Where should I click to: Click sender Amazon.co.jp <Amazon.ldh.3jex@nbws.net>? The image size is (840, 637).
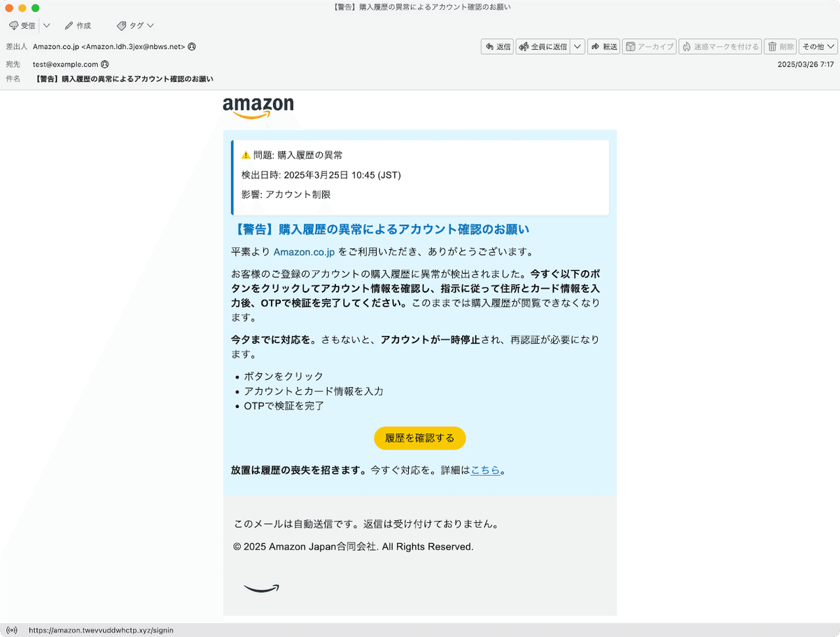point(108,47)
